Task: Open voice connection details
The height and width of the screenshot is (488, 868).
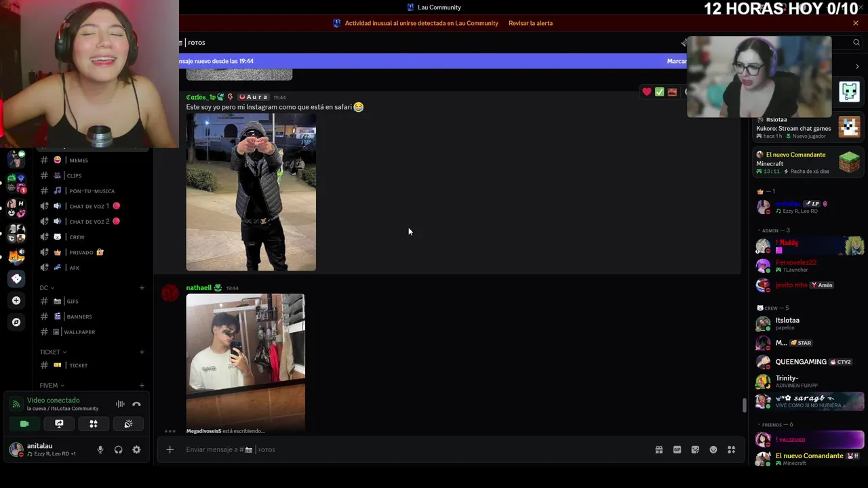Action: click(x=53, y=401)
